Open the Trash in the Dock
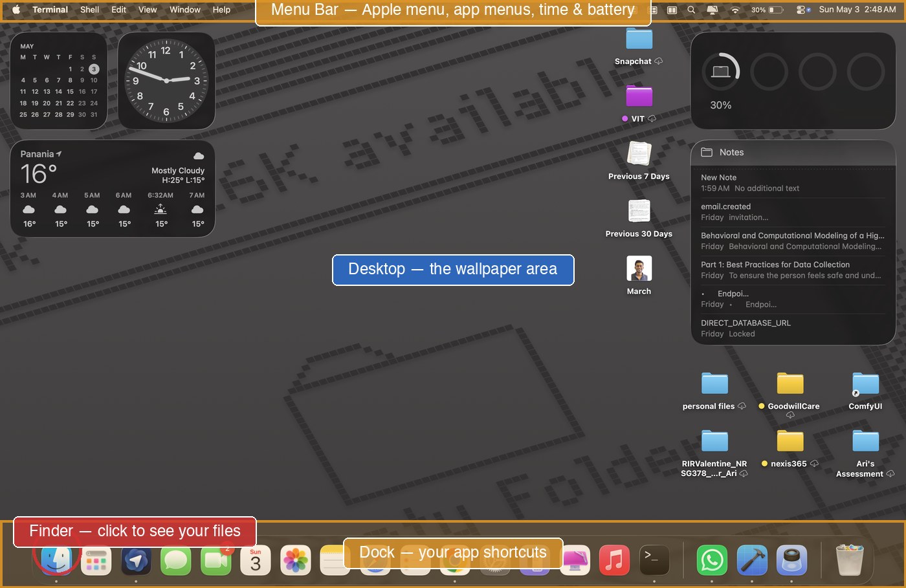Image resolution: width=906 pixels, height=588 pixels. [850, 560]
